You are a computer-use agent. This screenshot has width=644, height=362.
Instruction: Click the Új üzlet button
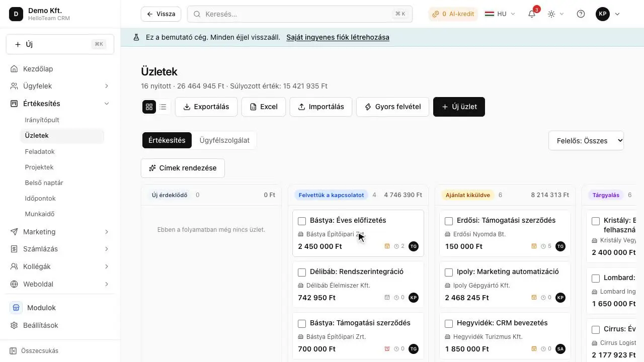[459, 107]
